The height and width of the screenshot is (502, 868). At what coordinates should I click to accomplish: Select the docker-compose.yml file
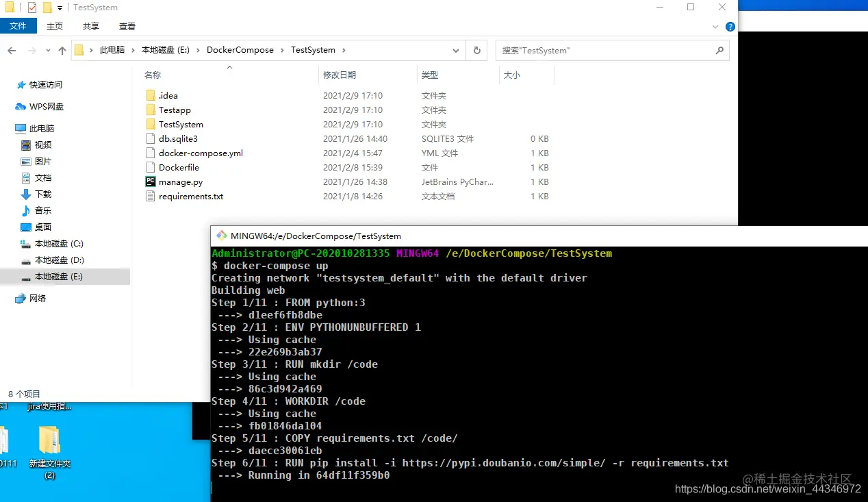point(194,153)
